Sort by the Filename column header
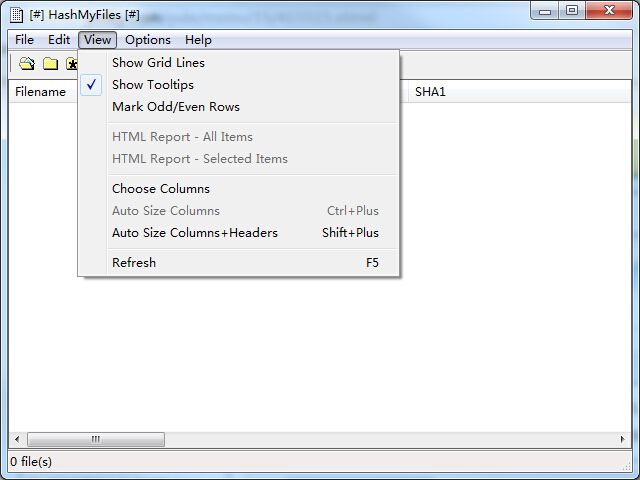 (43, 92)
